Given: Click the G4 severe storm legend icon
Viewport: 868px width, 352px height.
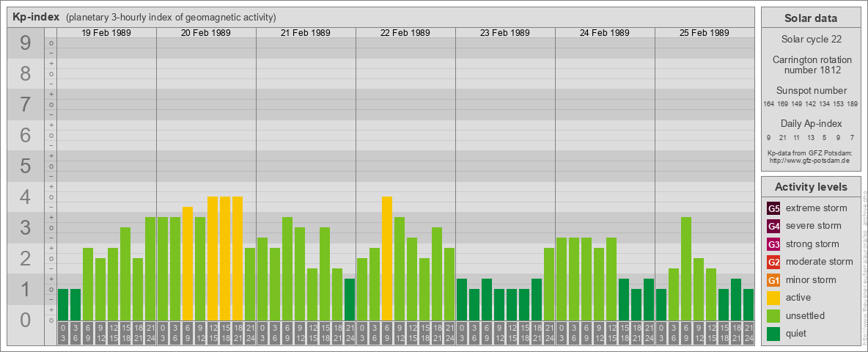Looking at the screenshot, I should tap(773, 226).
